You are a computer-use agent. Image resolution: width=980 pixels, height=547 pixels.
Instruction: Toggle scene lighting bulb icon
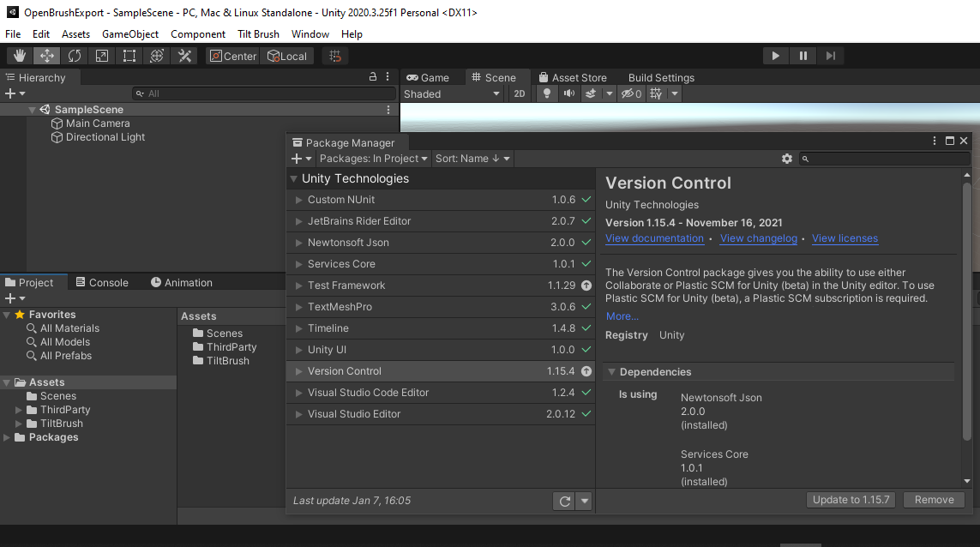[x=547, y=93]
